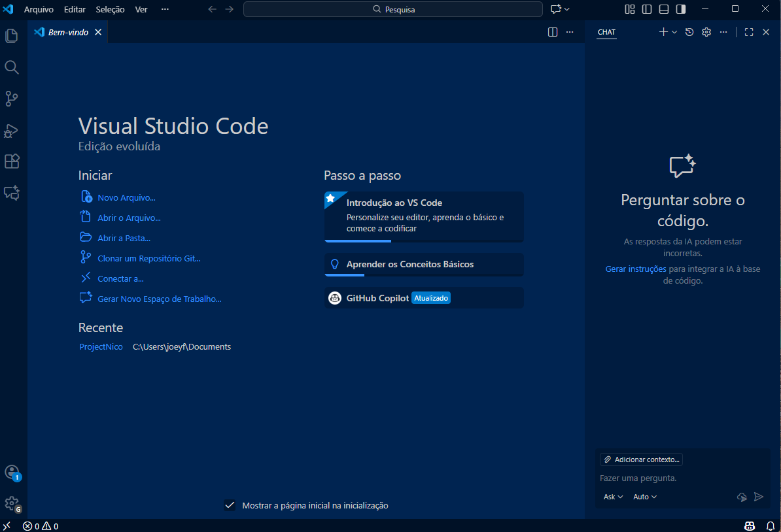Open the Arquivo menu
The width and height of the screenshot is (781, 532).
tap(39, 9)
